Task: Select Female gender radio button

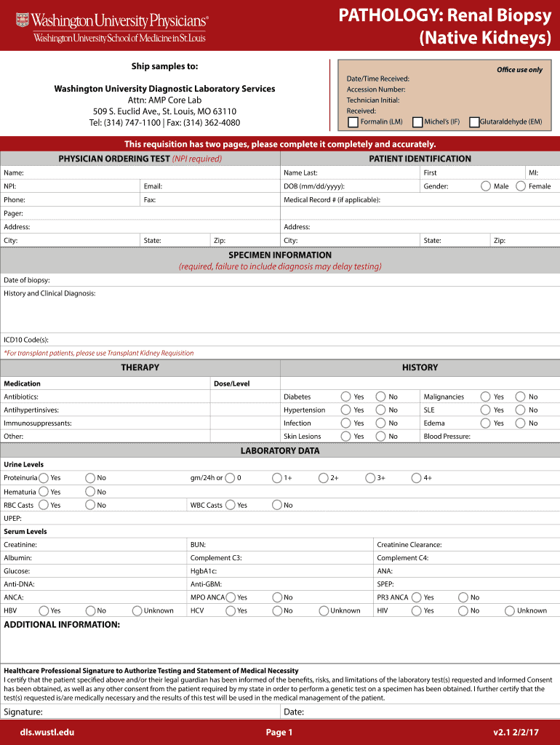Action: tap(521, 186)
